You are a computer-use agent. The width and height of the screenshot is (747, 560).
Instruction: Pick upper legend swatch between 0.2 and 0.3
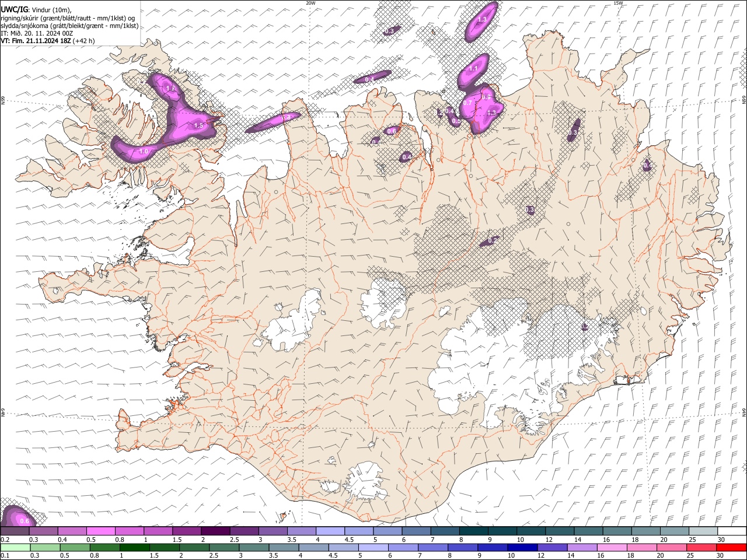pos(14,531)
